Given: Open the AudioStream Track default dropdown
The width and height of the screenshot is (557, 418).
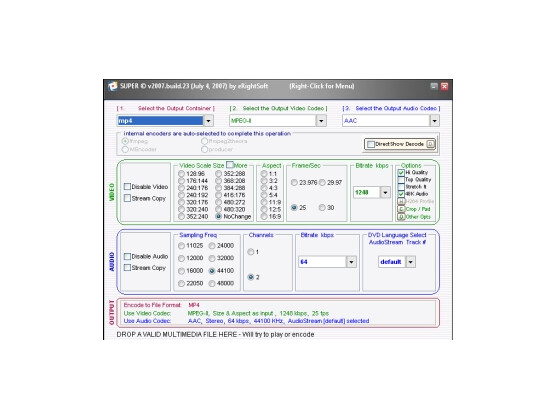Looking at the screenshot, I should click(411, 262).
